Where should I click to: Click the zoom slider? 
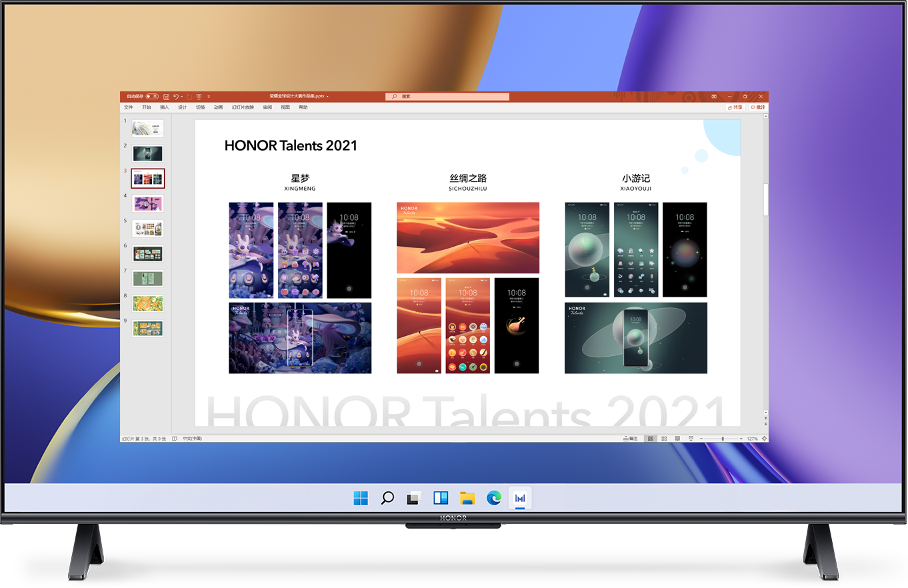point(723,439)
